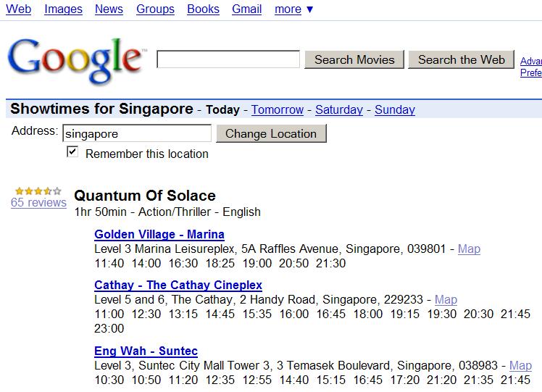The image size is (542, 392).
Task: Click the Address field containing singapore
Action: [x=137, y=133]
